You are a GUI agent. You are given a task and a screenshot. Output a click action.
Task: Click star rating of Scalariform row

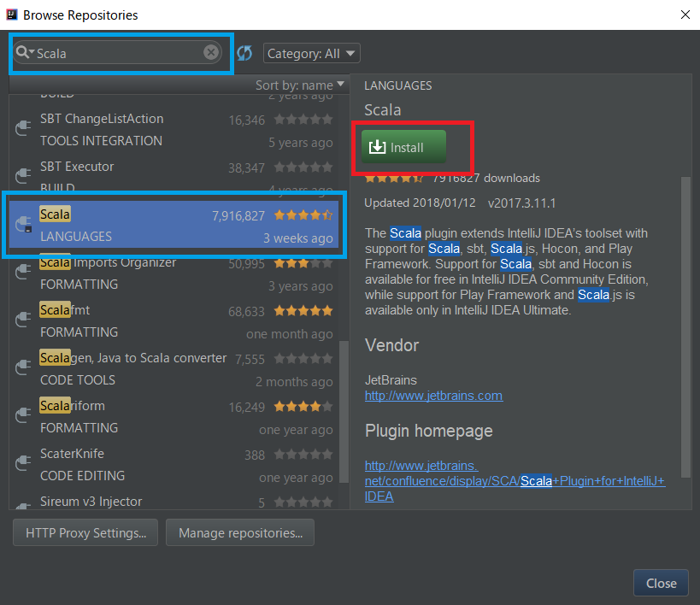pyautogui.click(x=303, y=406)
